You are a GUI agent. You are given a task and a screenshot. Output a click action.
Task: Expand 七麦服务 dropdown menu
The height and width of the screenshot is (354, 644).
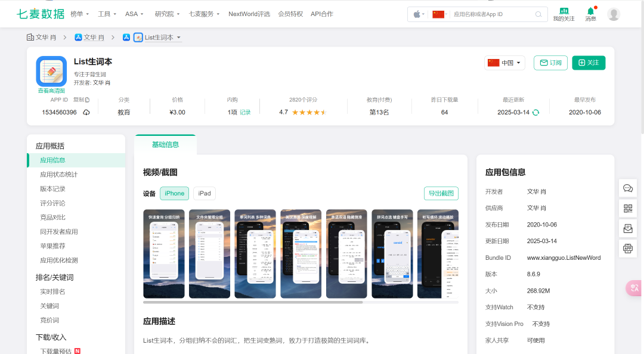point(204,14)
